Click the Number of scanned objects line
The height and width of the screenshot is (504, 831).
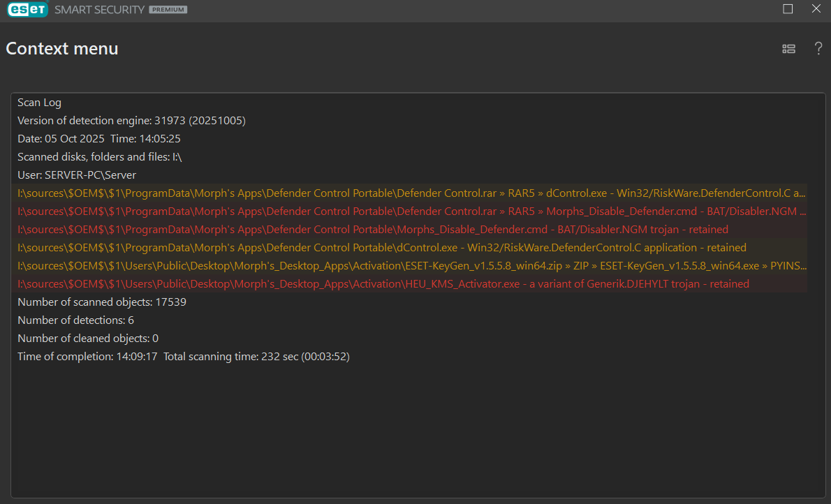pyautogui.click(x=102, y=302)
